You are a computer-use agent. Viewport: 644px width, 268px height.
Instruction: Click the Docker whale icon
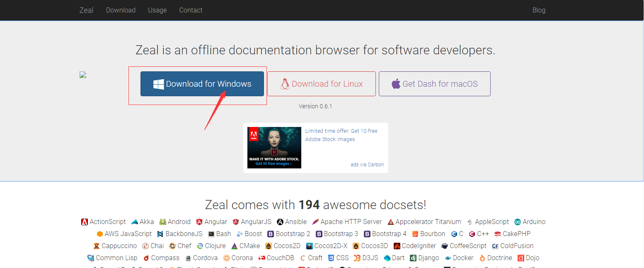click(448, 258)
